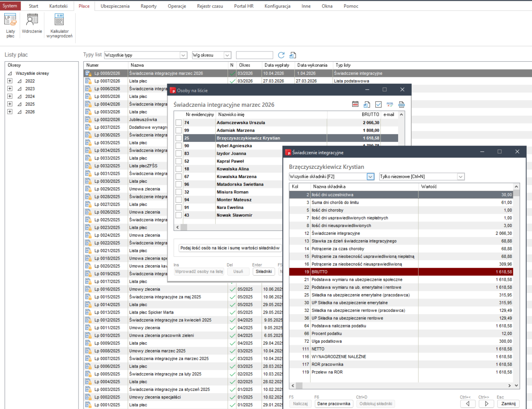Refresh the payroll list with circular arrow icon
Viewport: 532px width, 409px height.
point(281,55)
